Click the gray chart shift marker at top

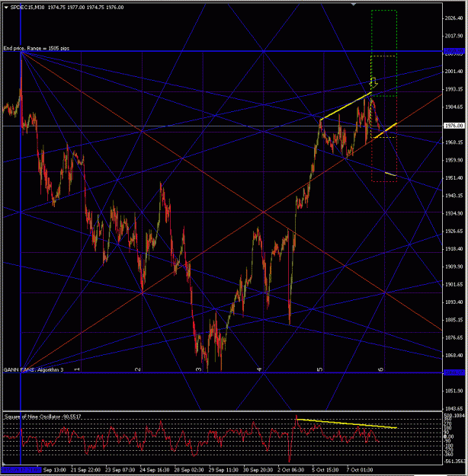pos(353,5)
